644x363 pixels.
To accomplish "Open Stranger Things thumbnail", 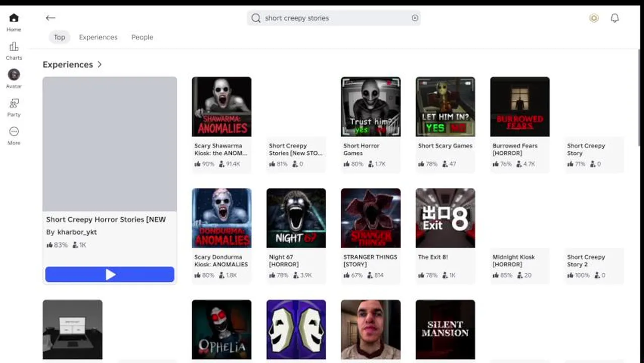I will tap(371, 218).
